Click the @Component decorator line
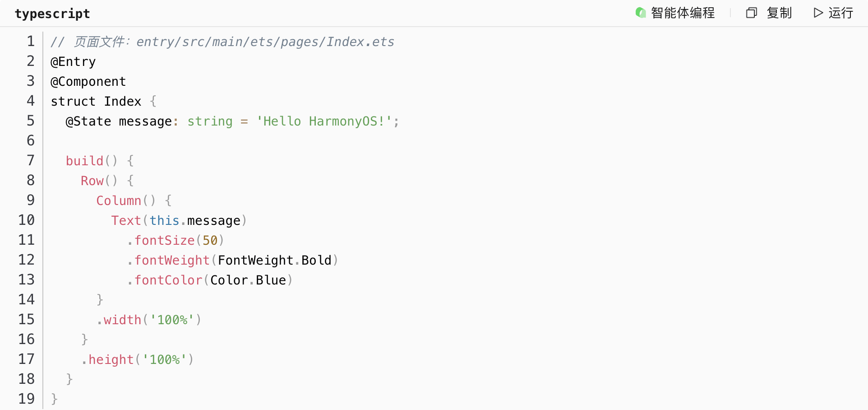 coord(88,81)
